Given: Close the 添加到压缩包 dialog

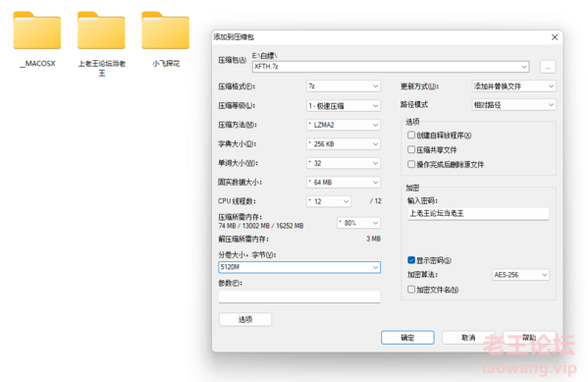Looking at the screenshot, I should 555,37.
